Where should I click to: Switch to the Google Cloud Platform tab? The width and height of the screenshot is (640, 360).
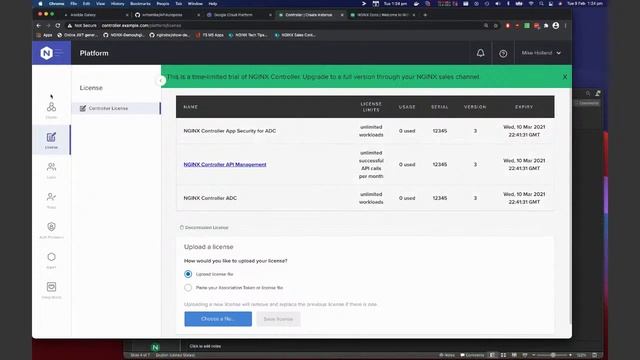point(238,15)
